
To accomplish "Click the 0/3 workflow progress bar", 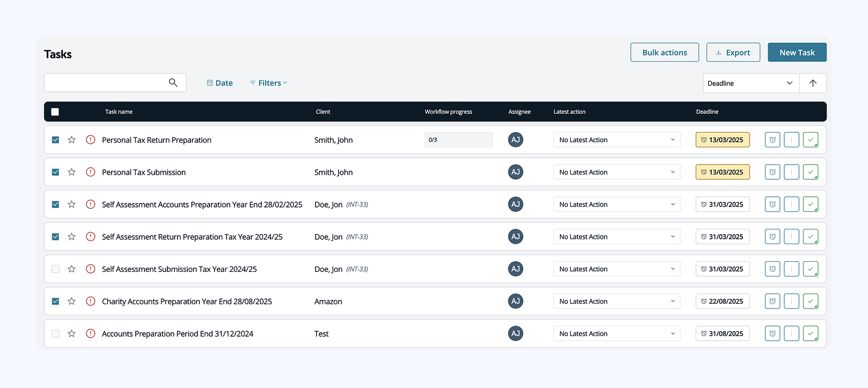I will (x=459, y=140).
